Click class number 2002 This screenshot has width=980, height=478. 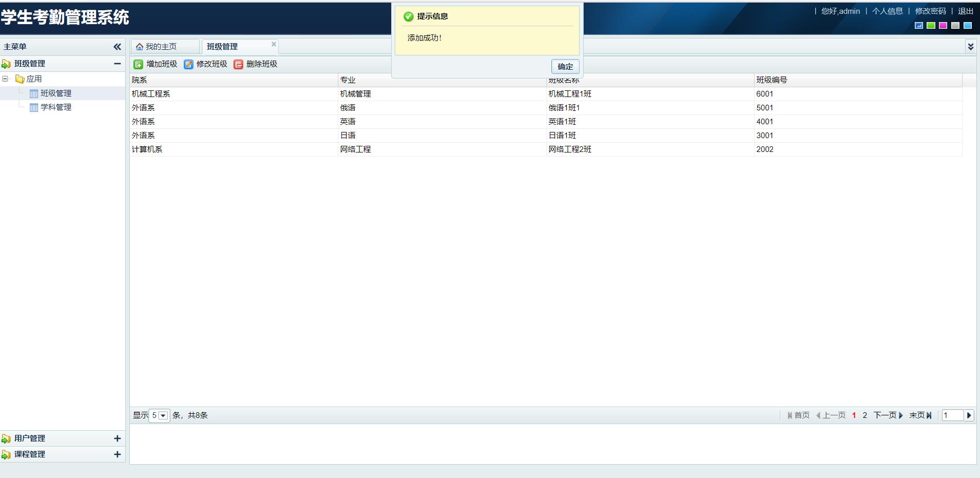click(x=764, y=149)
